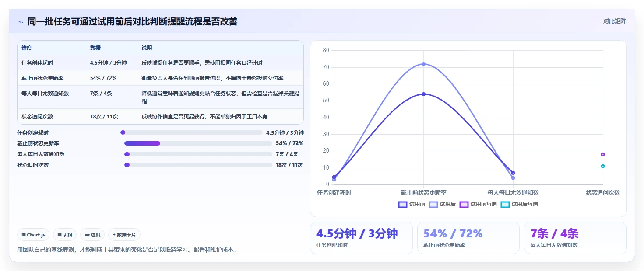Click the teal 试用后每周 point at 11

pyautogui.click(x=603, y=166)
